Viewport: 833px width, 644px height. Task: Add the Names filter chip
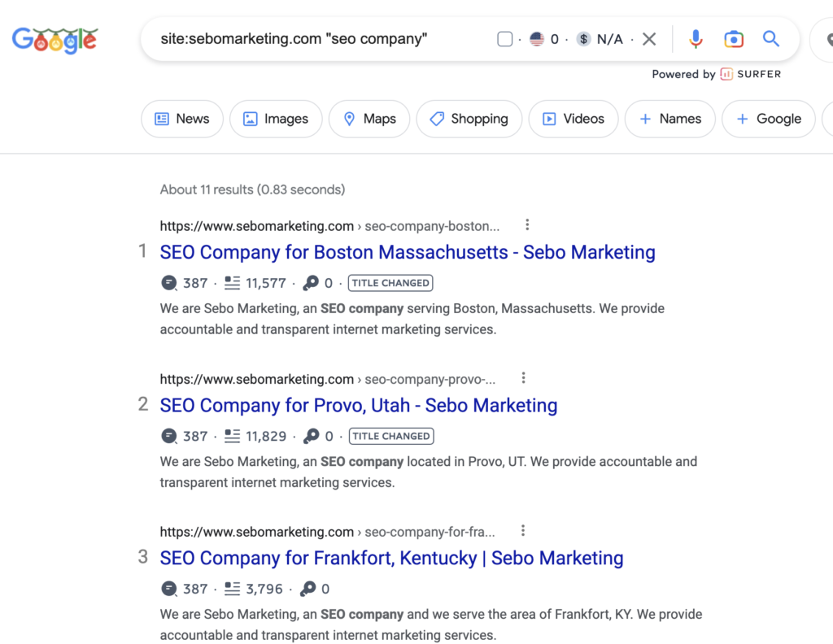point(670,119)
